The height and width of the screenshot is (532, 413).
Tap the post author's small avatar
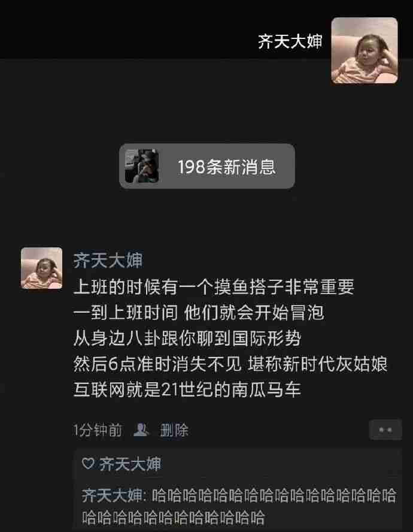pos(41,268)
